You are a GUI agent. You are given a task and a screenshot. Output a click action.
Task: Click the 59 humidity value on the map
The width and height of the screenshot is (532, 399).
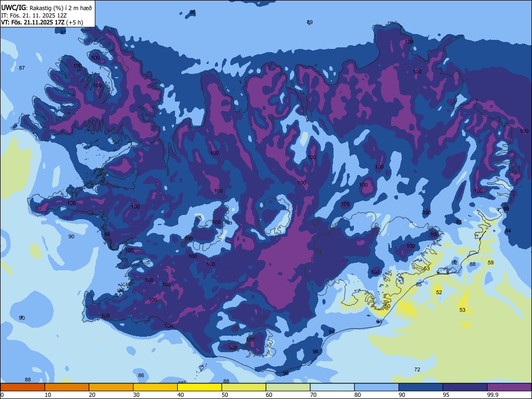[491, 263]
